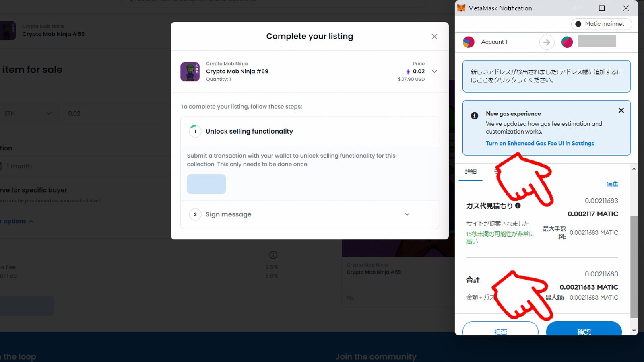Click the info icon next to ガス代見積もり

(518, 206)
